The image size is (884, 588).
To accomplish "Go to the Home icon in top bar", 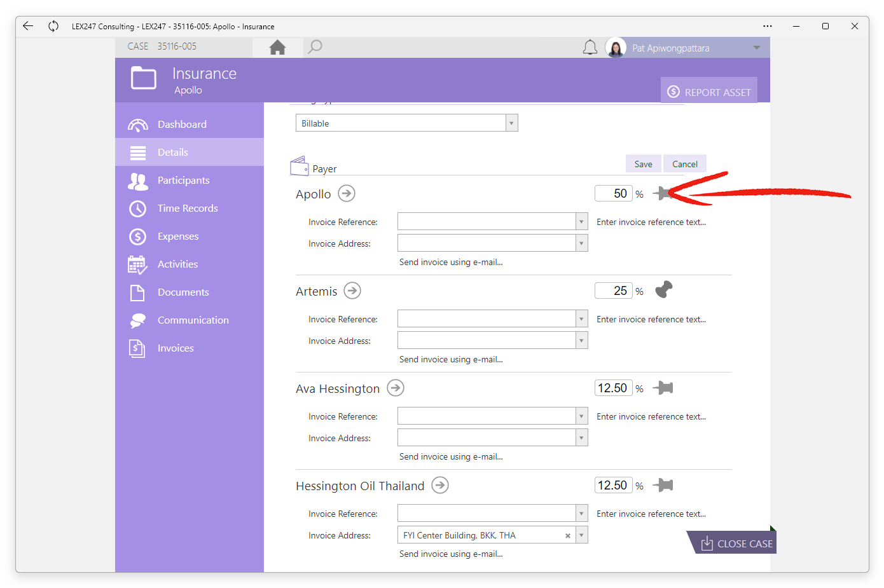I will click(x=277, y=47).
